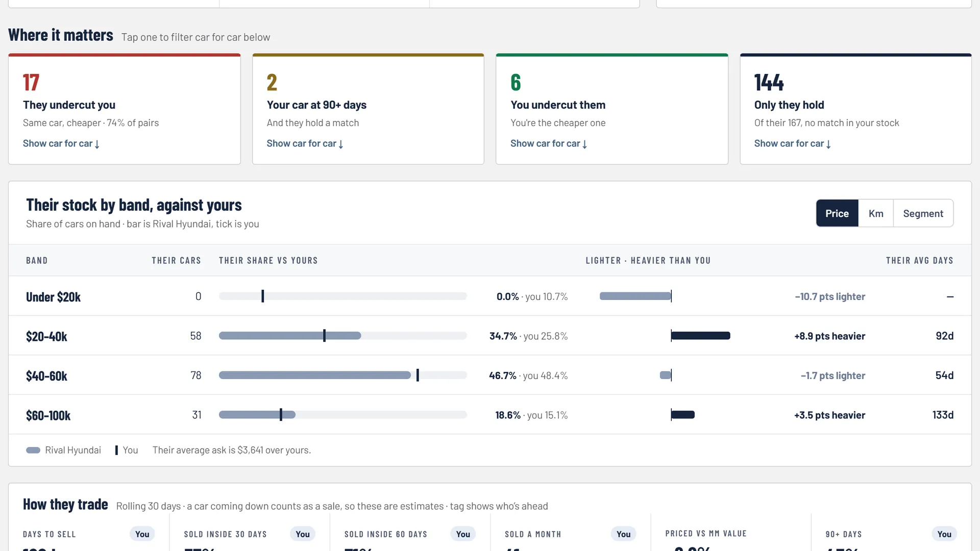Click the 133d average days value
This screenshot has height=551, width=980.
tap(943, 415)
